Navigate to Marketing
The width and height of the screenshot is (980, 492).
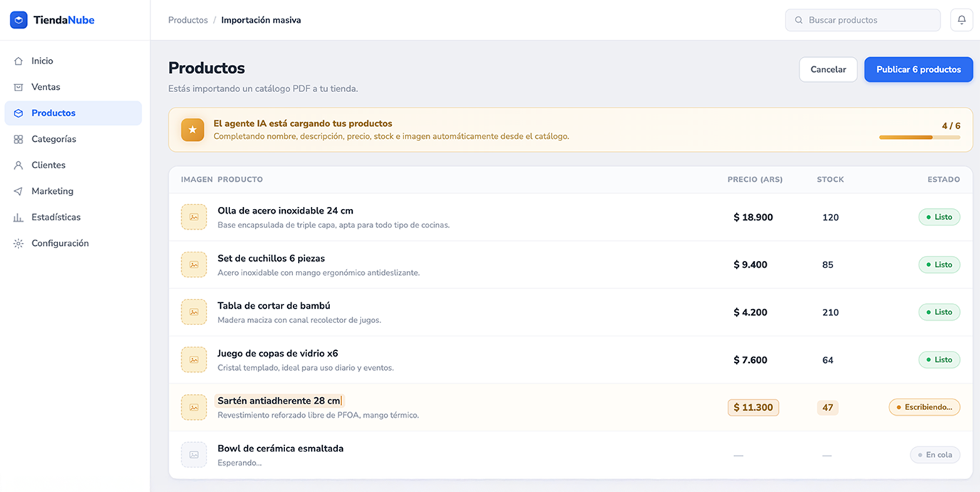coord(73,191)
